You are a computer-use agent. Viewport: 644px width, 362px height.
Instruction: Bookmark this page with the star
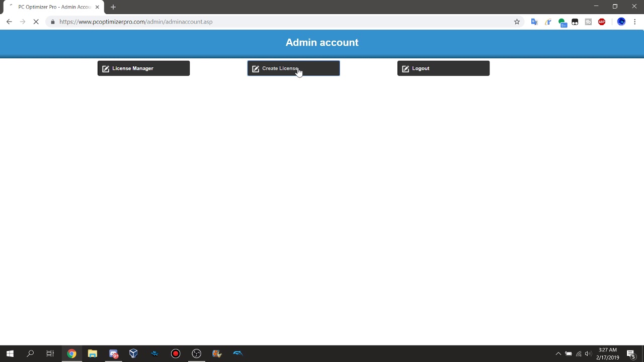point(517,22)
